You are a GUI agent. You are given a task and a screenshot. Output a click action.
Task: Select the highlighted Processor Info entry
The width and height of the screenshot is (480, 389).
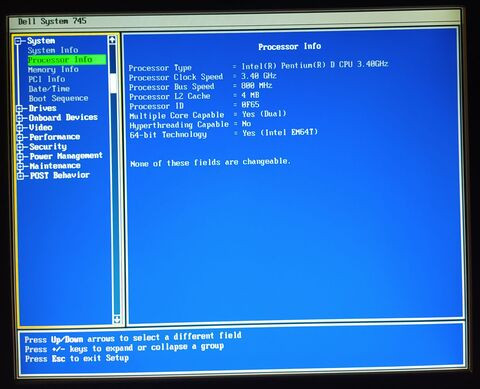click(x=67, y=60)
